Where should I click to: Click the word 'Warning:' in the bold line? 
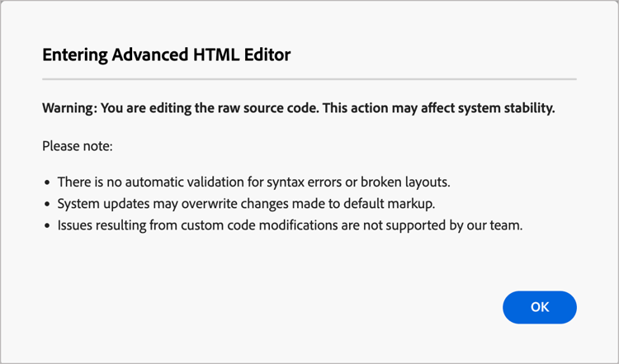(x=70, y=108)
